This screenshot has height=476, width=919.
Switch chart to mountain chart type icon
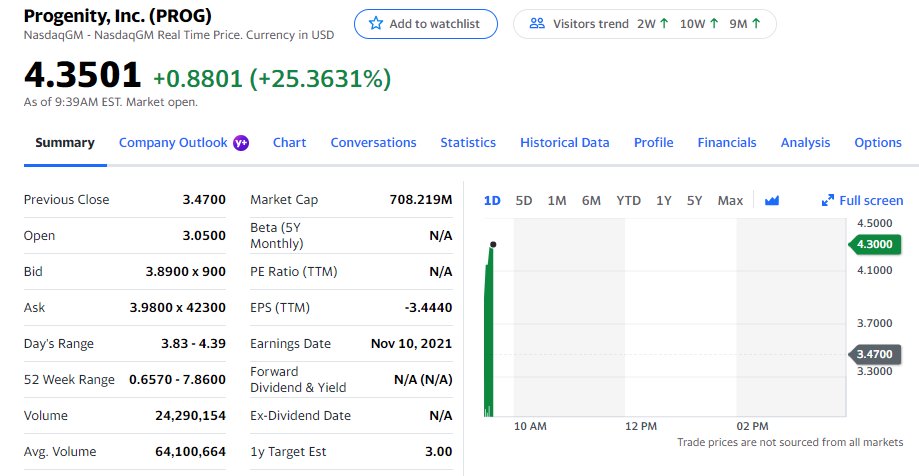pos(772,200)
